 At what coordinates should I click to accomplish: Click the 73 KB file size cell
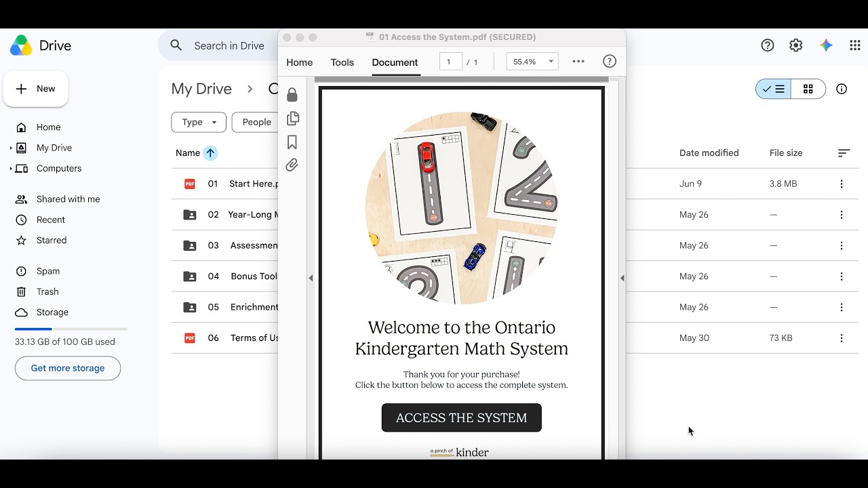pyautogui.click(x=781, y=338)
